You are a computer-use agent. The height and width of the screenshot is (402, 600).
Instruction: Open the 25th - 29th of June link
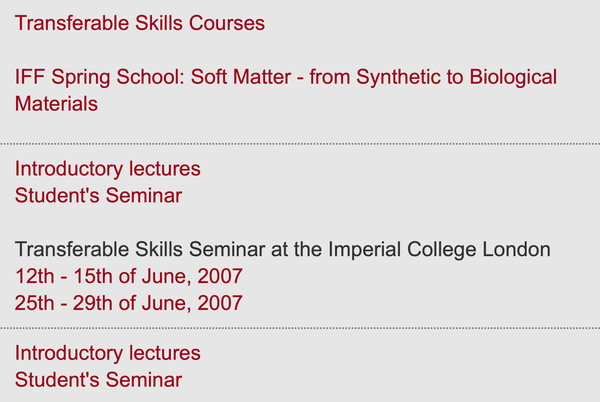129,301
